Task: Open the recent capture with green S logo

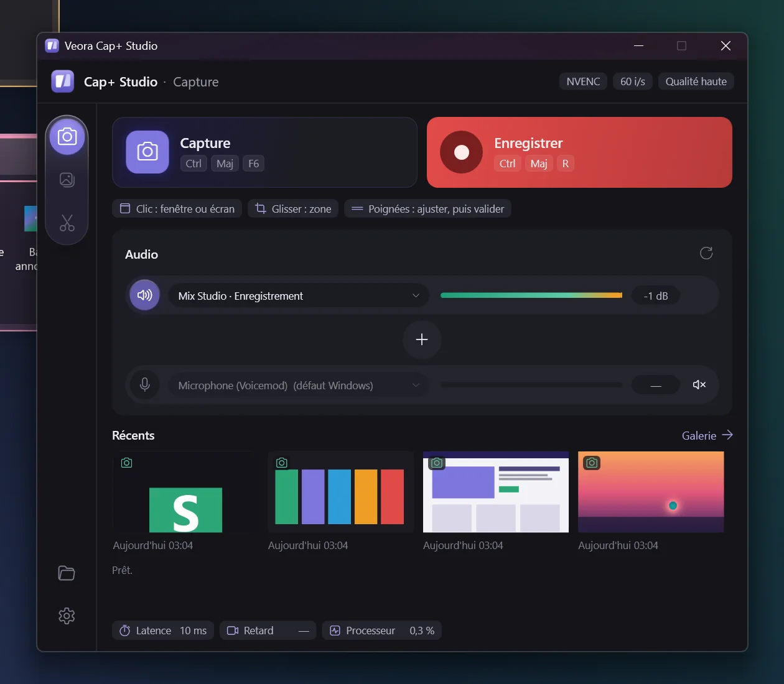Action: pyautogui.click(x=185, y=492)
